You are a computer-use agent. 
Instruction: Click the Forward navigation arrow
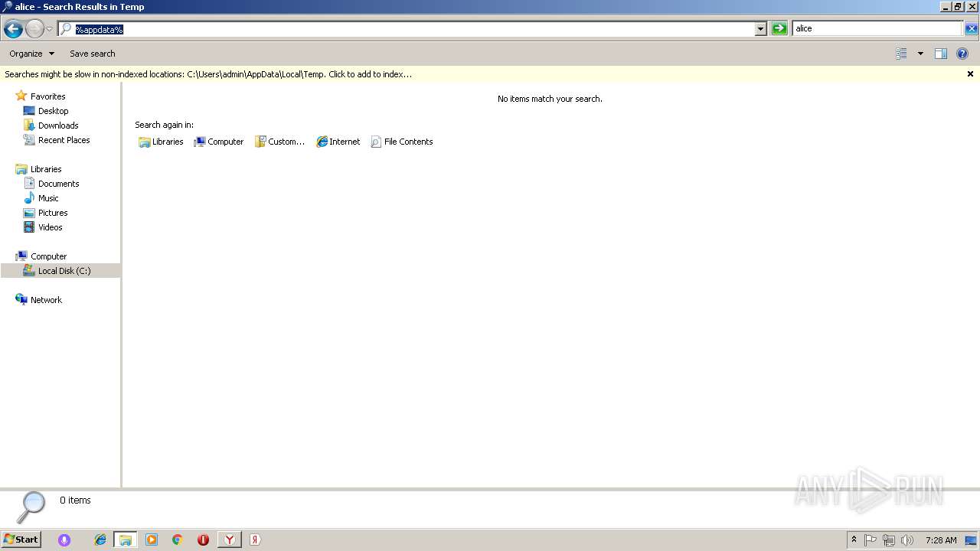pos(34,29)
